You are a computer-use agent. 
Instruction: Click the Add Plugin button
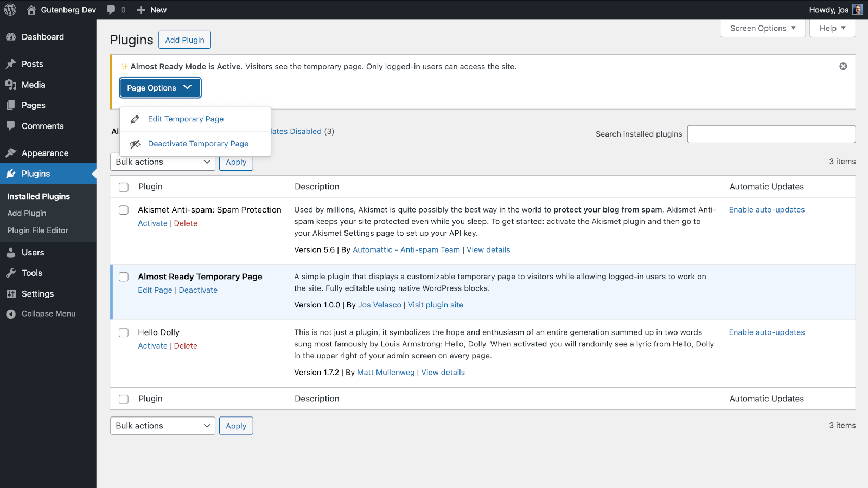[184, 40]
